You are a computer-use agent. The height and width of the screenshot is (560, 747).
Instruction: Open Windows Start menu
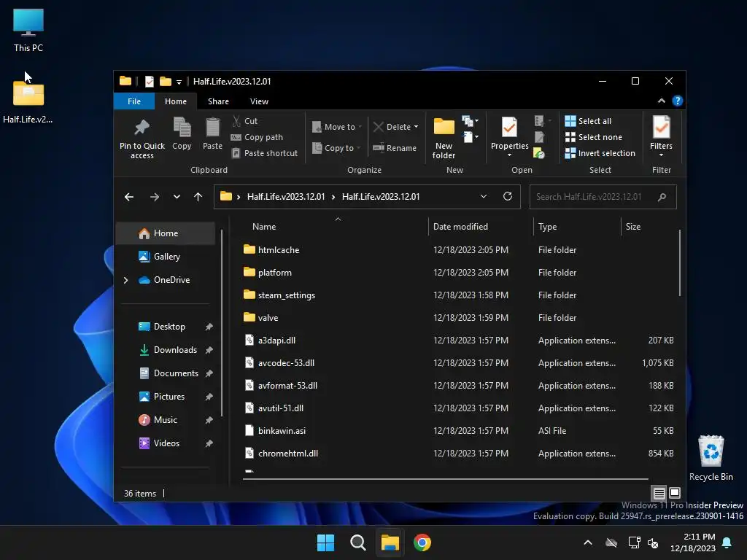point(326,542)
